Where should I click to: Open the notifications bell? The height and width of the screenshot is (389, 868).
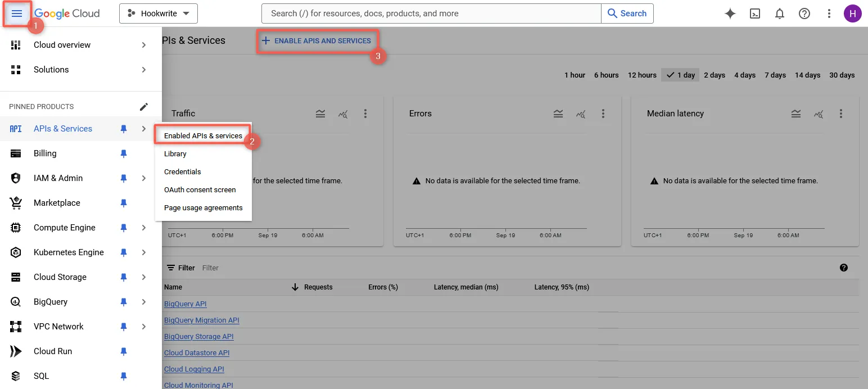click(x=780, y=13)
